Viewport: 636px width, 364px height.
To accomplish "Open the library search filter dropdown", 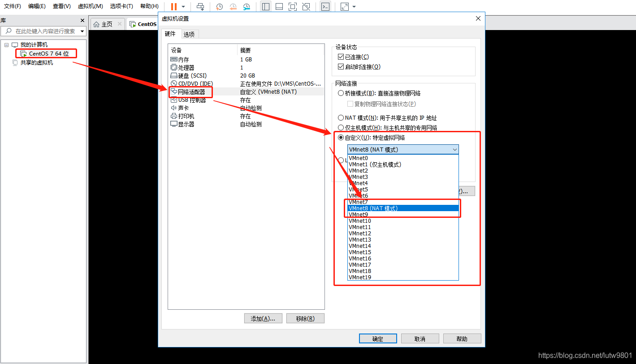I will pos(82,31).
